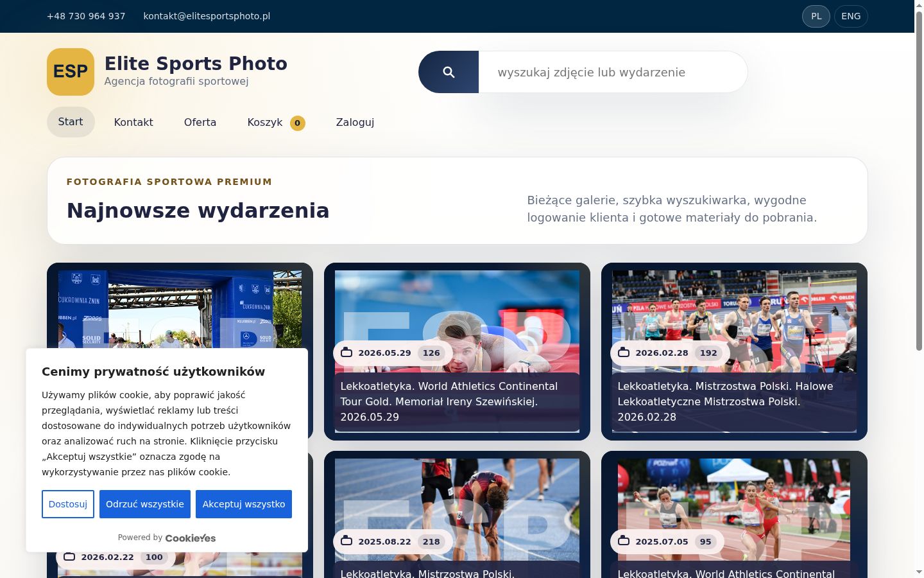Click Odrzuć wszystkie cookie button

(145, 504)
